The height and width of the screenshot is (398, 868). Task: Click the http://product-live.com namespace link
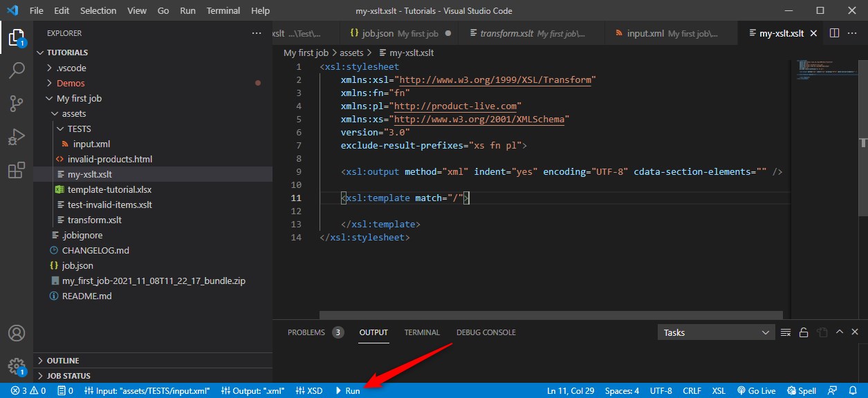pyautogui.click(x=457, y=106)
